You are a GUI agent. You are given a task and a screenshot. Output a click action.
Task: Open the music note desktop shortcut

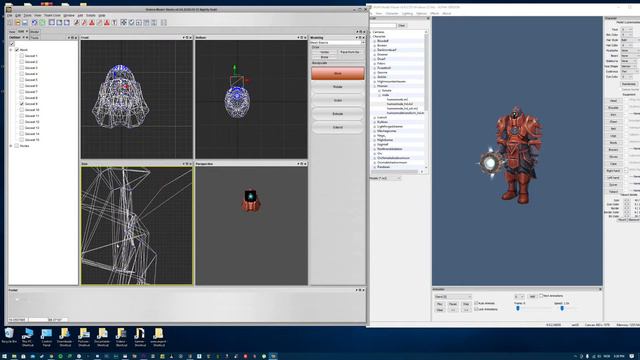[140, 337]
